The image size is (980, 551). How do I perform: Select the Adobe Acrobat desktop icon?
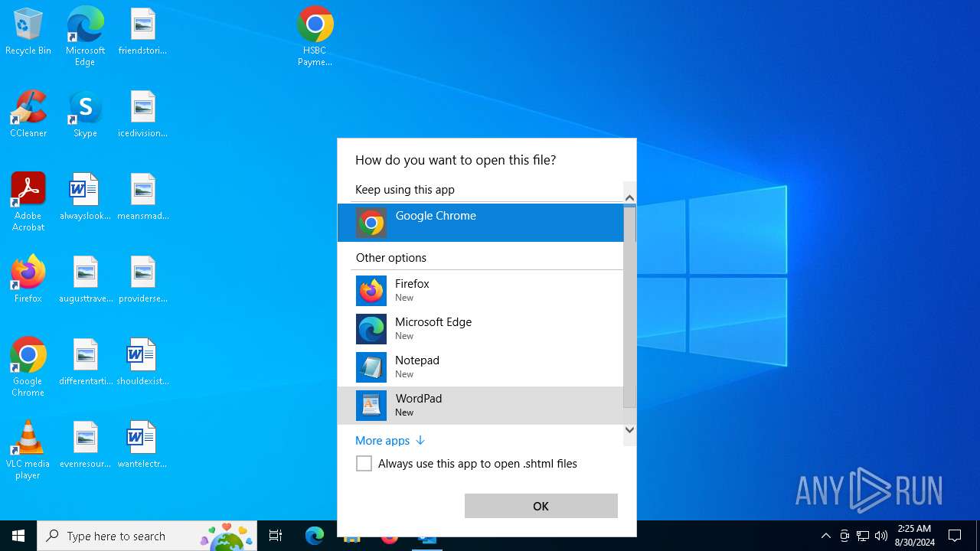[28, 202]
